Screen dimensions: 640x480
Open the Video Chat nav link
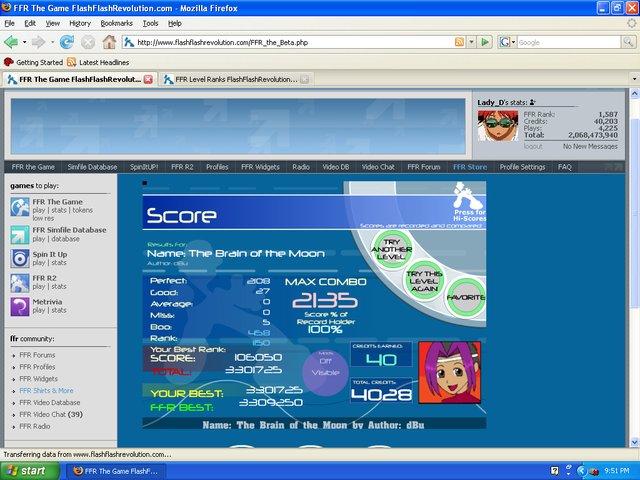click(378, 167)
